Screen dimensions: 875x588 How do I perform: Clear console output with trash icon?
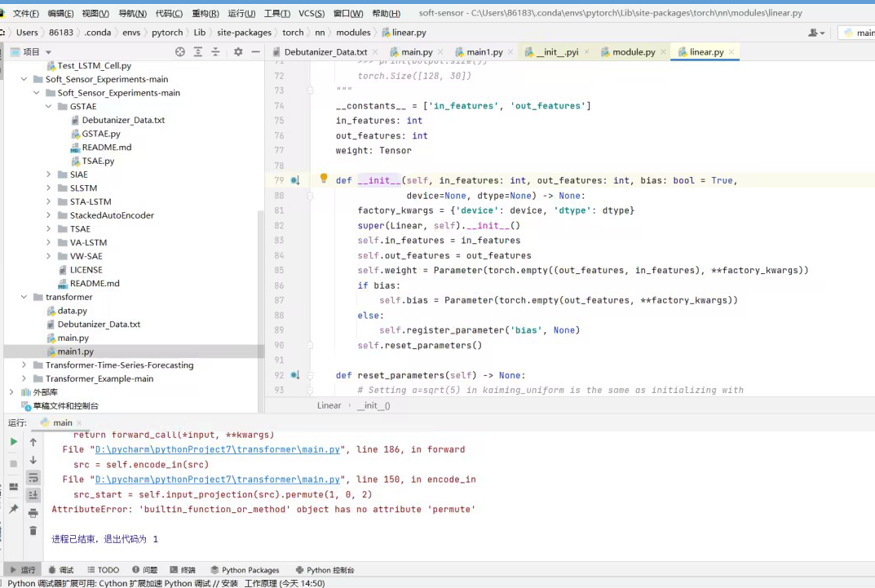tap(33, 531)
